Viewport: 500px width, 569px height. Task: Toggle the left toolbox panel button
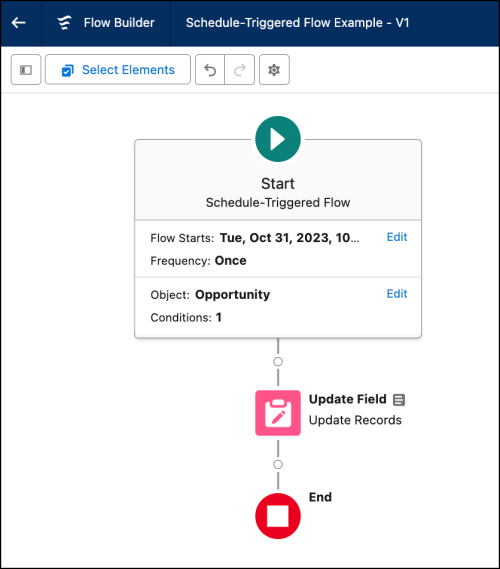[26, 70]
